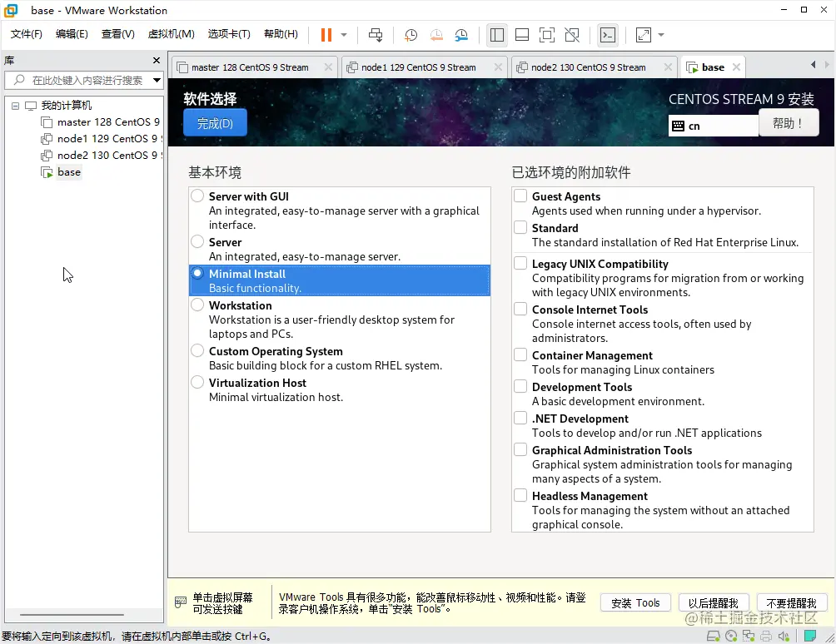This screenshot has height=644, width=836.
Task: Open the 文件(F) menu
Action: [26, 34]
